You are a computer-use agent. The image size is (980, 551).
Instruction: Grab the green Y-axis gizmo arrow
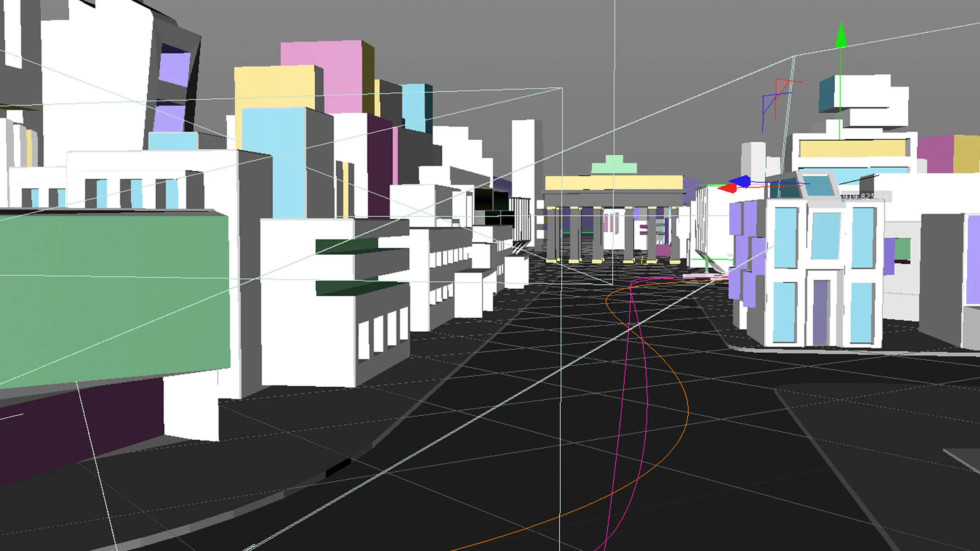pos(841,35)
